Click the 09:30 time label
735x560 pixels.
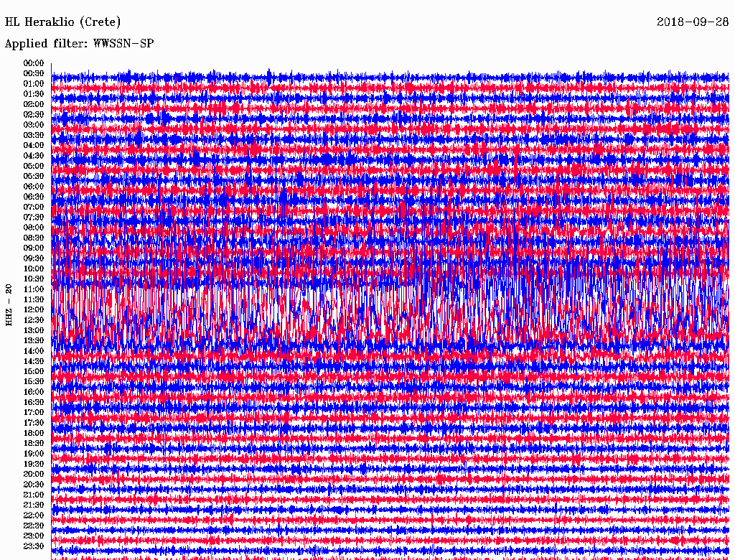(34, 258)
